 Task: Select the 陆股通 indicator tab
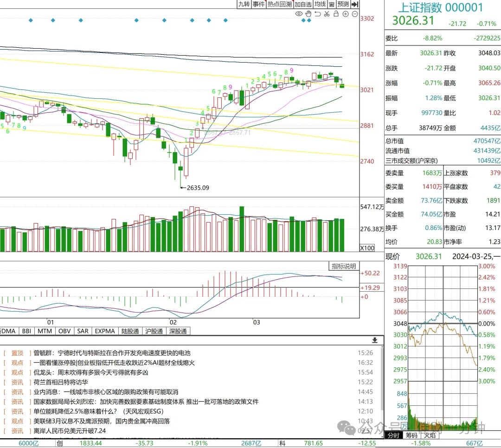point(130,331)
